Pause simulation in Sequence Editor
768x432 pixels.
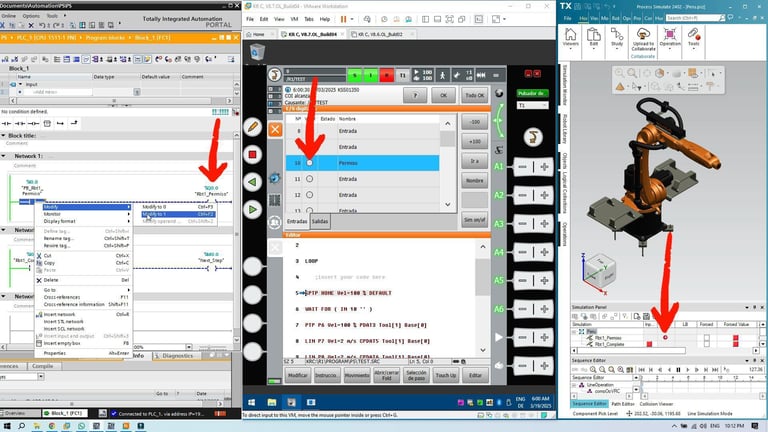pos(678,370)
